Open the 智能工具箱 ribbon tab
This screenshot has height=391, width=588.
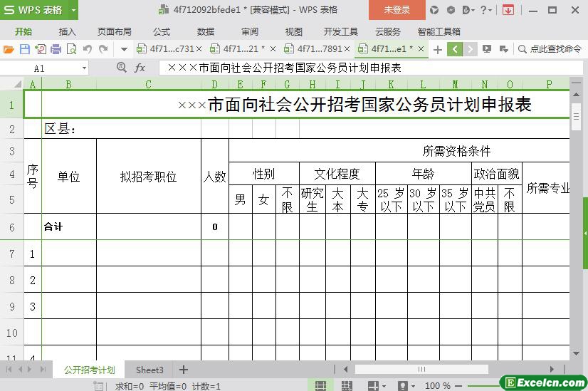(x=439, y=32)
